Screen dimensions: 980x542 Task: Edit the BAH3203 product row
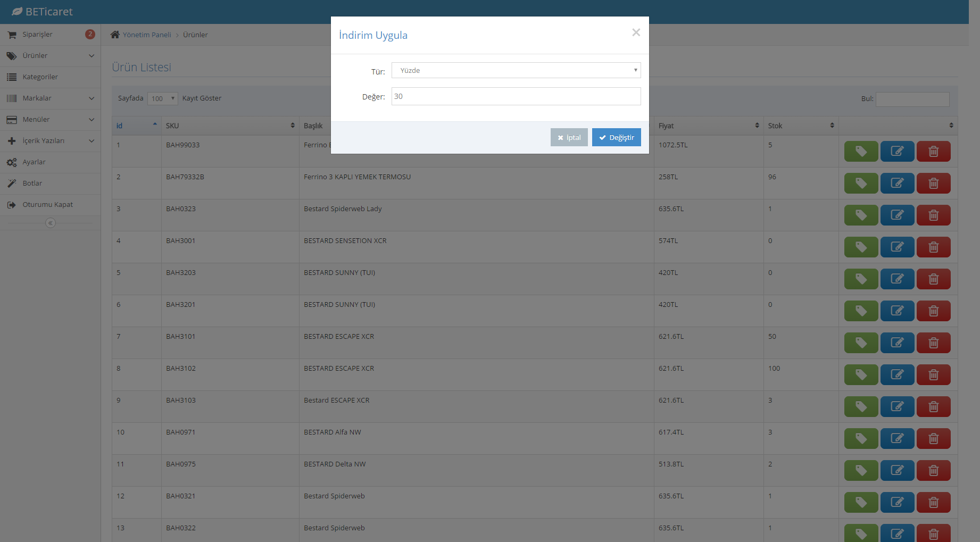click(x=897, y=279)
